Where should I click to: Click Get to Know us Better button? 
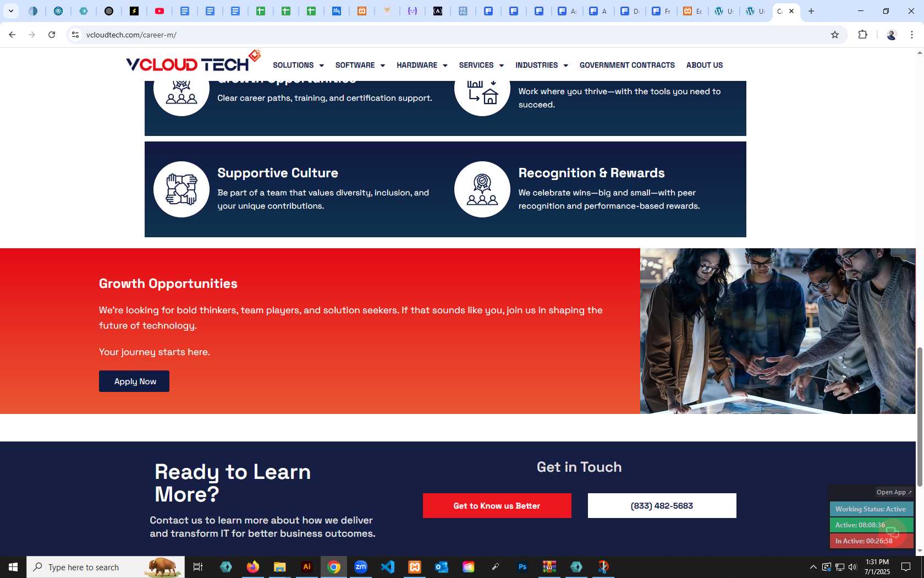coord(497,506)
